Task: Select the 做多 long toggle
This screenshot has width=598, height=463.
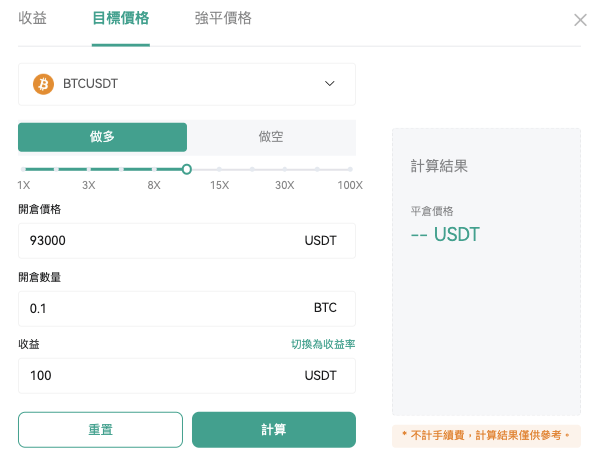Action: point(103,137)
